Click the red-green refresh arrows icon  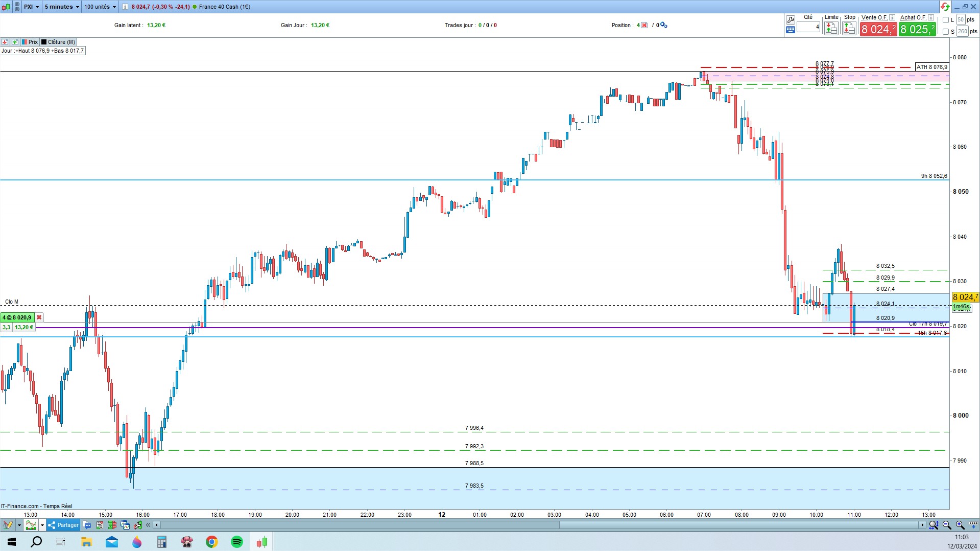[x=945, y=7]
